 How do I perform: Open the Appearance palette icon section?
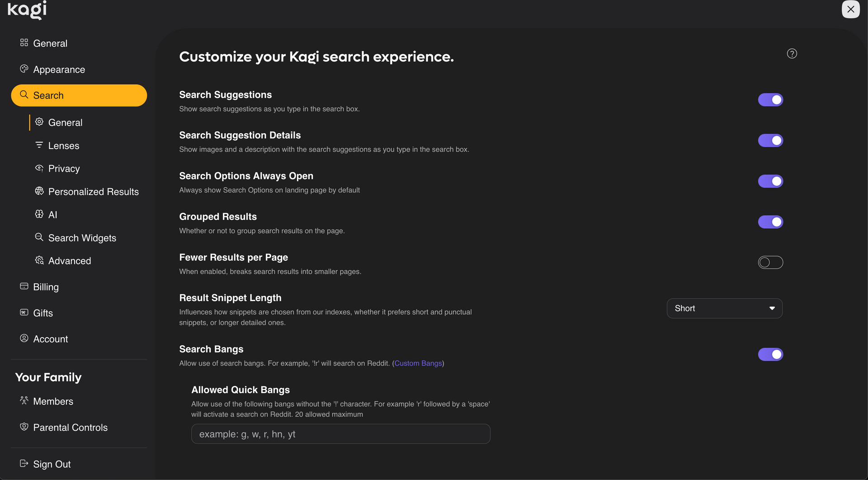coord(24,69)
